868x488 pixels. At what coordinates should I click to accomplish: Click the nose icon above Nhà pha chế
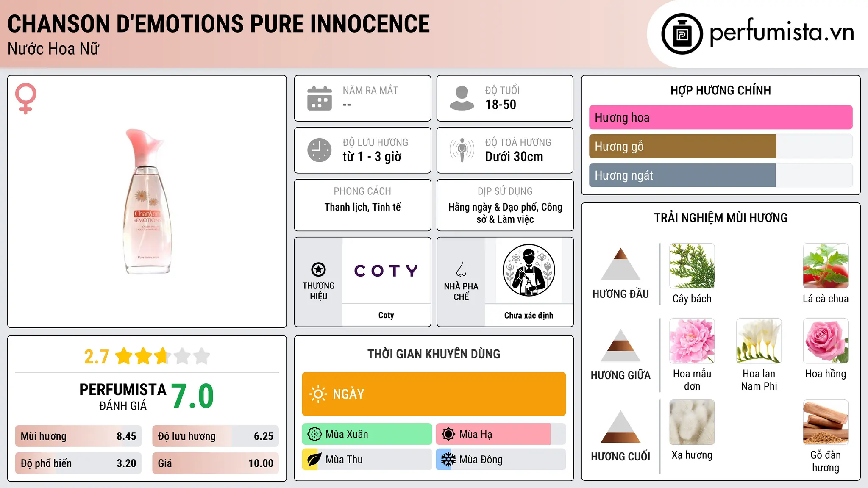[461, 269]
